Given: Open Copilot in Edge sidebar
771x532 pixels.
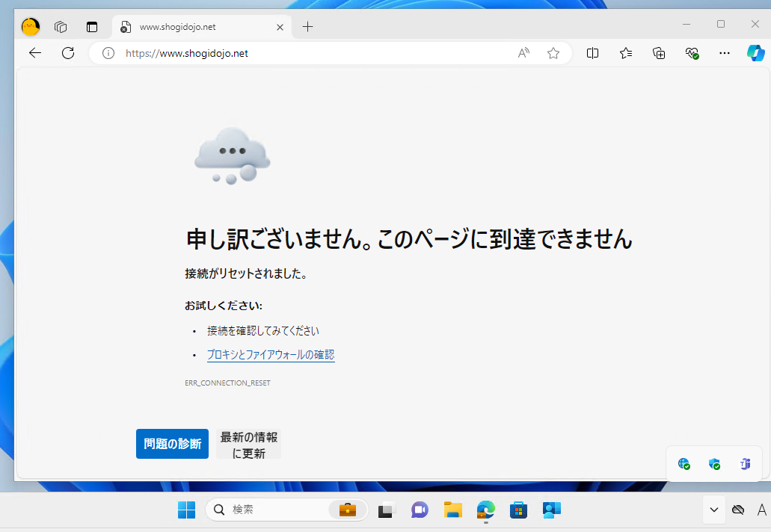Looking at the screenshot, I should (756, 53).
